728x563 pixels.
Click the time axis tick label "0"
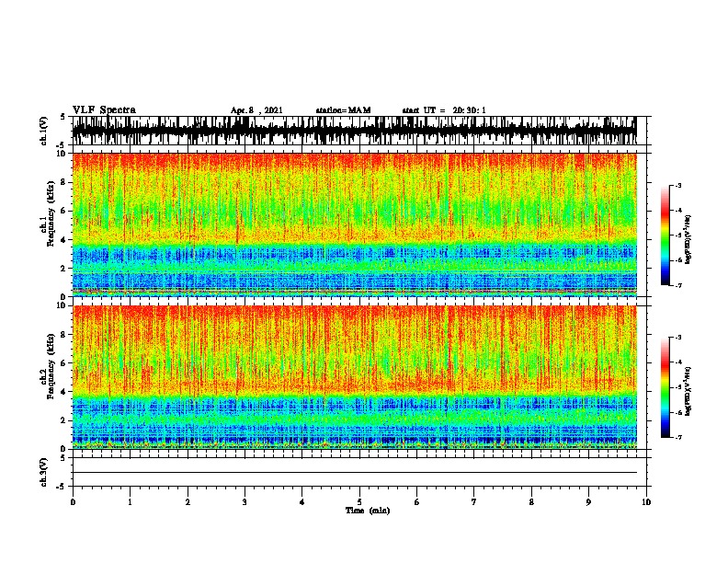[73, 502]
